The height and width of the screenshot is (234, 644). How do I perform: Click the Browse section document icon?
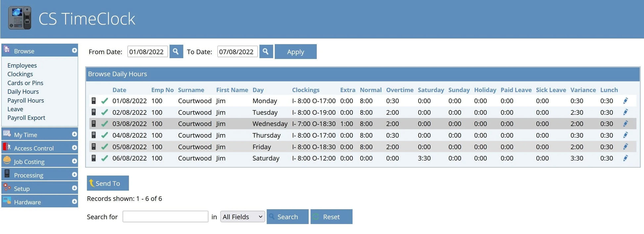coord(7,50)
